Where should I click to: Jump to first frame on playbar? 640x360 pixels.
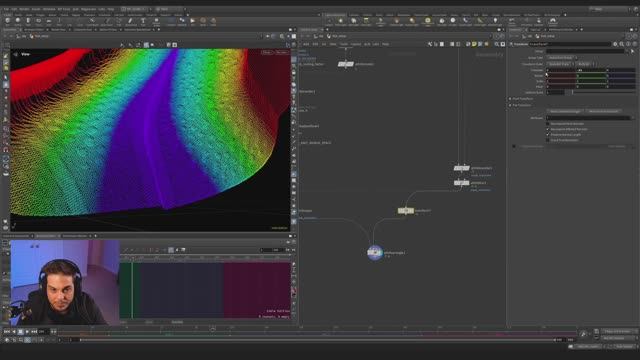click(7, 332)
